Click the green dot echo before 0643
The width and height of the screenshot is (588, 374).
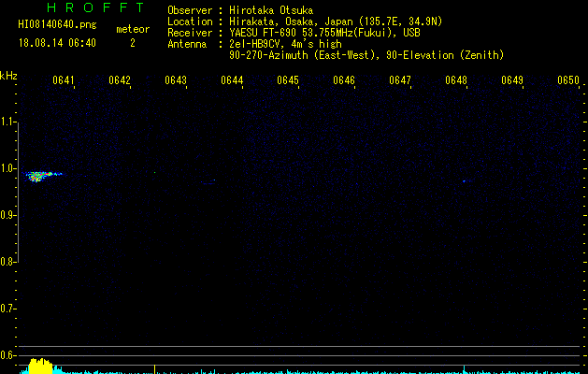click(154, 173)
